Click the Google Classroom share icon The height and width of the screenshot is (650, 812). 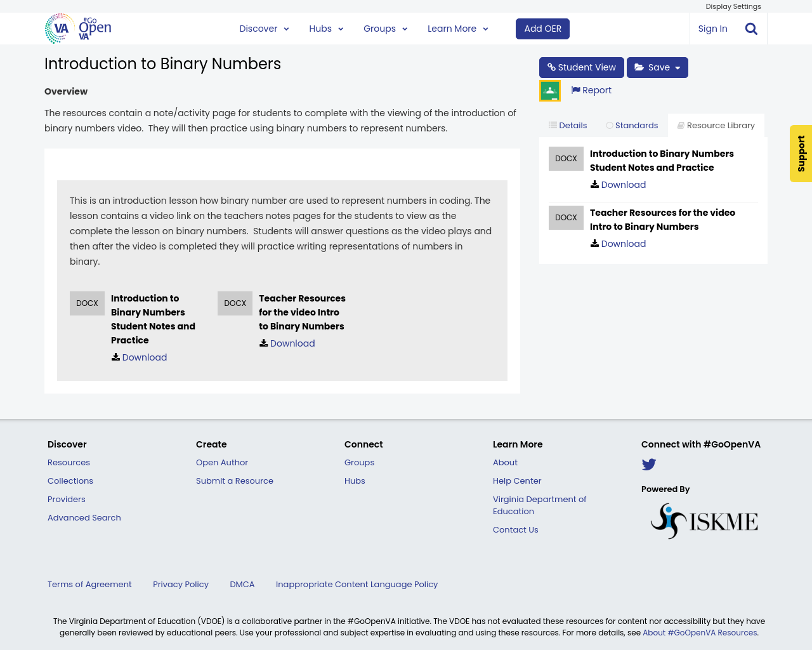550,91
